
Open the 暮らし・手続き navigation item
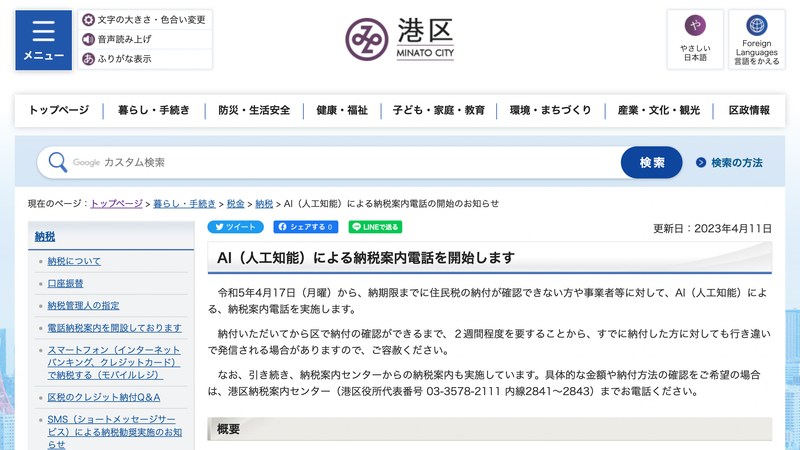point(154,110)
